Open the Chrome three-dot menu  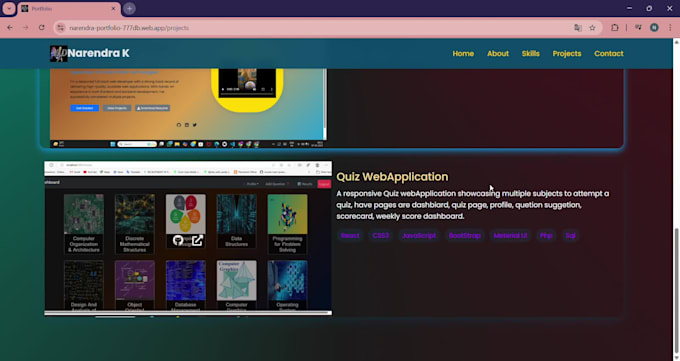(670, 28)
